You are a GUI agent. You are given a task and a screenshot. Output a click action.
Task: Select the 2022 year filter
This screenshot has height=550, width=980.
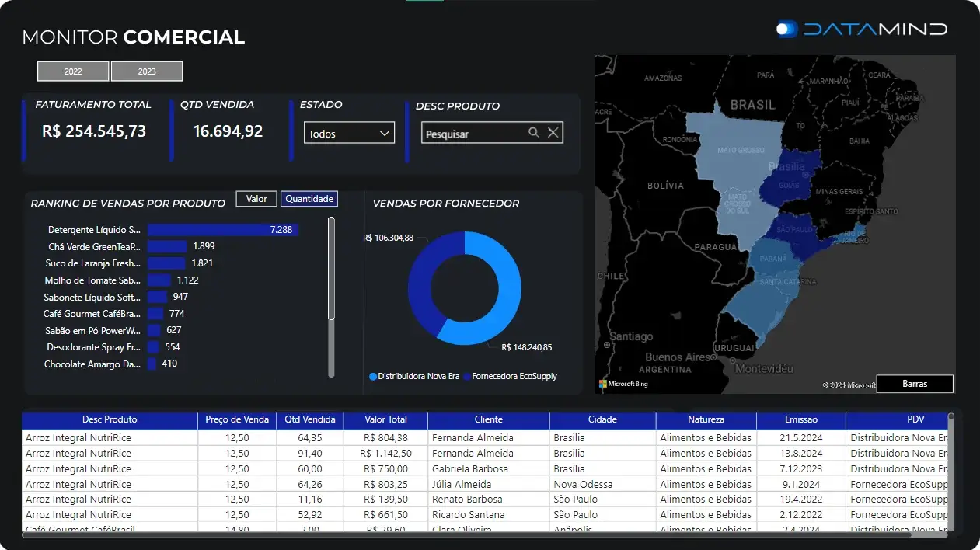[x=73, y=71]
